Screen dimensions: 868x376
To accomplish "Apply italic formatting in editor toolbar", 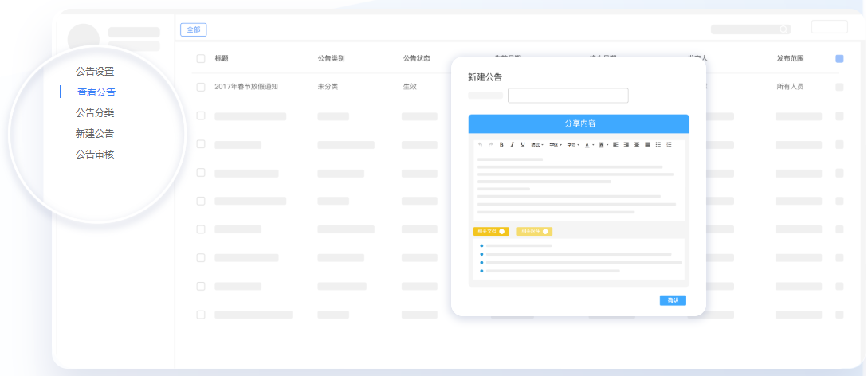I will [x=512, y=144].
